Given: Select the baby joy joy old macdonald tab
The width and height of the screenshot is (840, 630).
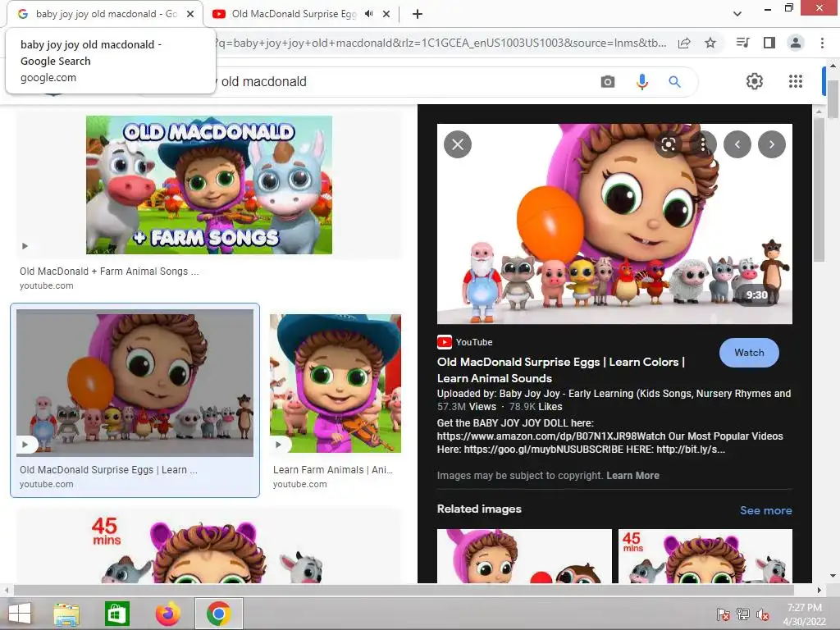Looking at the screenshot, I should point(104,14).
